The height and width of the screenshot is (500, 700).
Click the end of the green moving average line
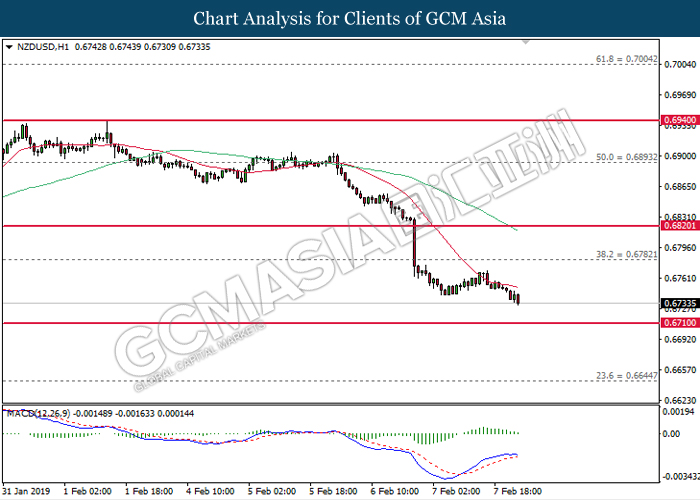click(x=516, y=230)
